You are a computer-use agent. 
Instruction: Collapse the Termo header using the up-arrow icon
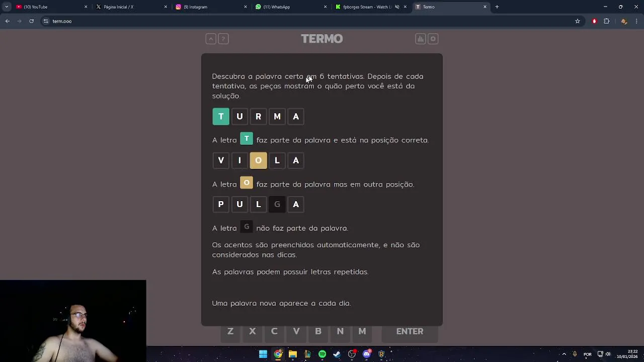coord(211,39)
